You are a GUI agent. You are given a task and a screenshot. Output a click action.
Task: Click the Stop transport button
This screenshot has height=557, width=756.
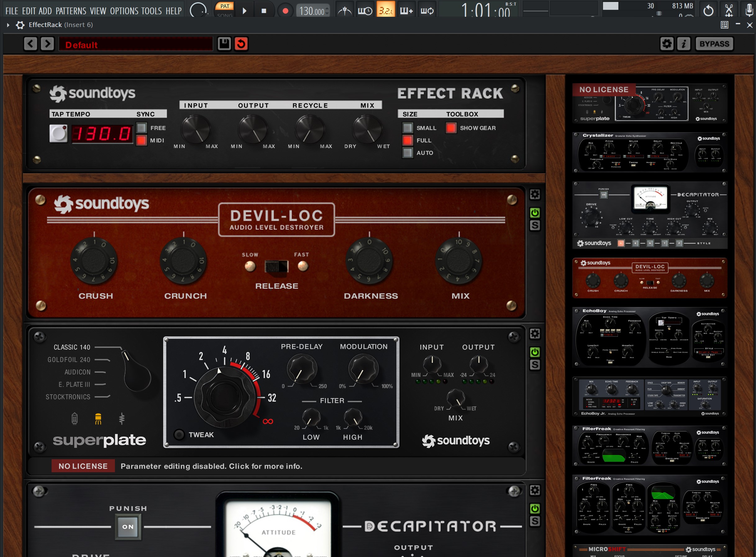[264, 11]
